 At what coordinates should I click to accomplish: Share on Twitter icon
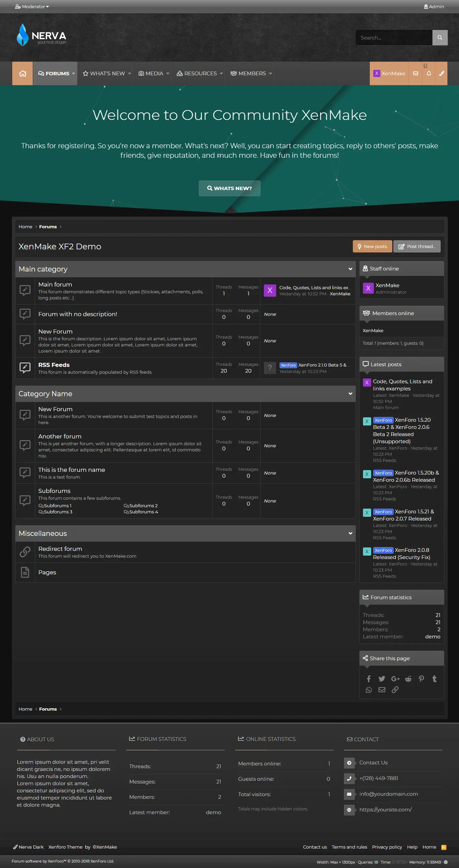coord(382,679)
